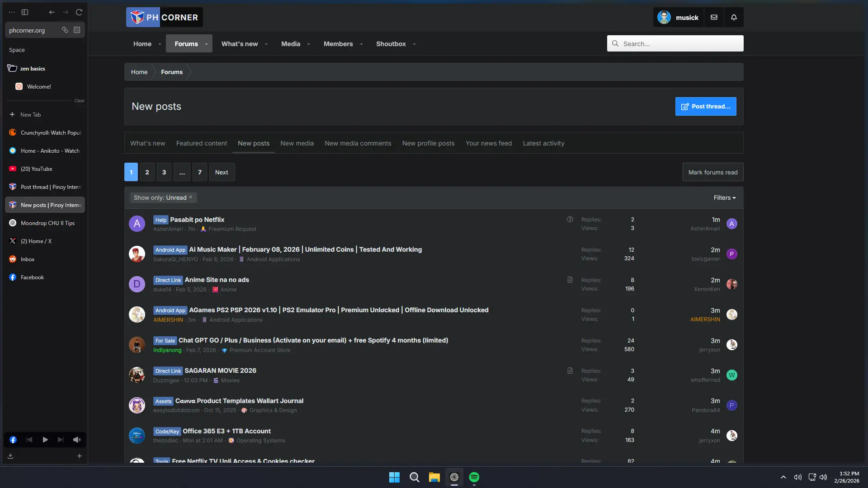Switch to the Crunchyroll sidebar tab
Image resolution: width=868 pixels, height=488 pixels.
pos(45,133)
